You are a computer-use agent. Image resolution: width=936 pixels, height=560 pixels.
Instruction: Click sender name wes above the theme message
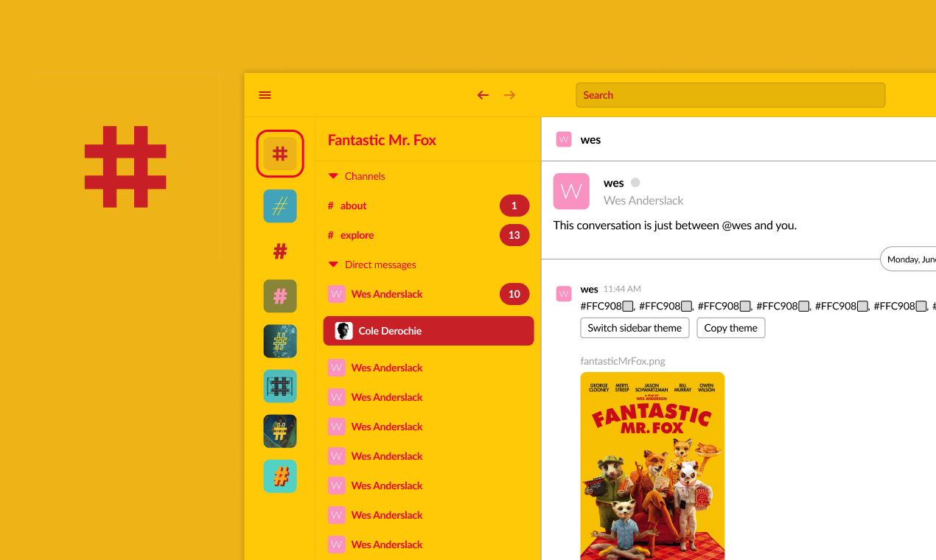click(x=590, y=289)
